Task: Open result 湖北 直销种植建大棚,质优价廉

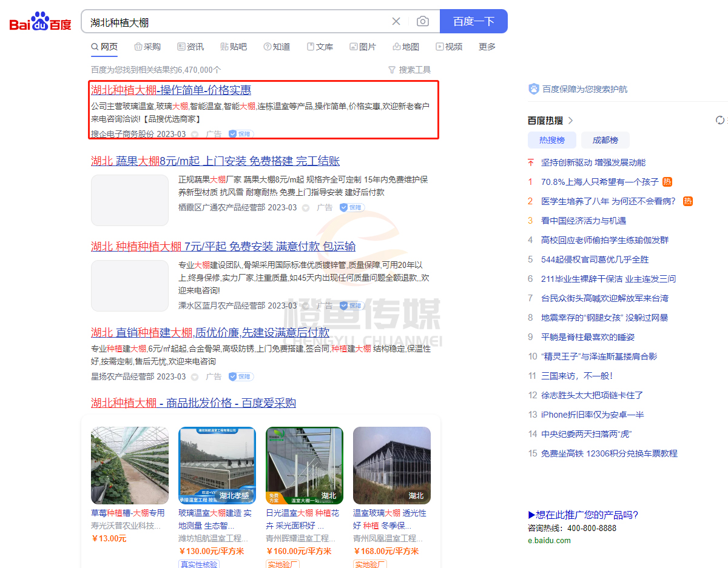Action: (210, 332)
